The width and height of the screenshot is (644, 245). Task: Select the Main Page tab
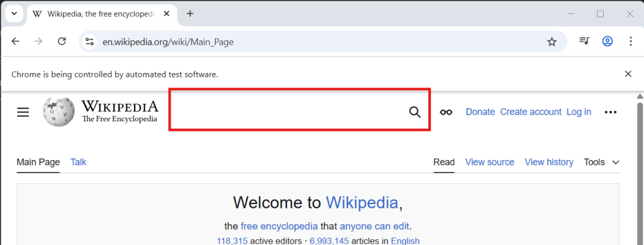click(x=38, y=162)
